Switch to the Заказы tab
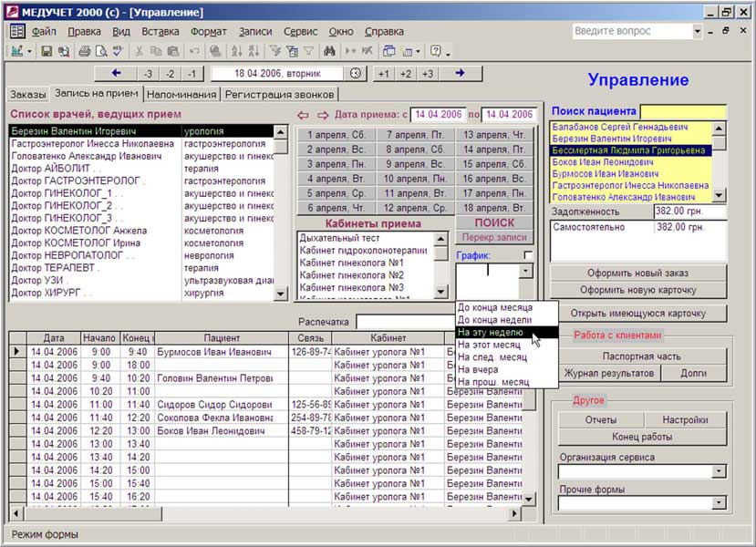756x547 pixels. coord(28,95)
